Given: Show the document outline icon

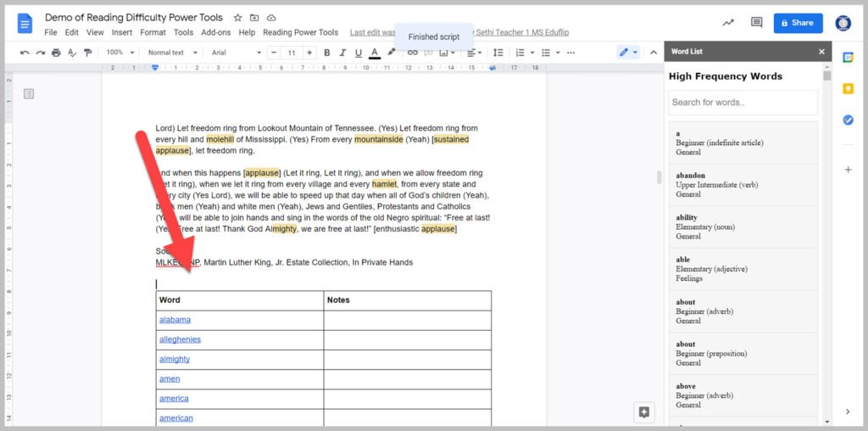Looking at the screenshot, I should tap(29, 93).
